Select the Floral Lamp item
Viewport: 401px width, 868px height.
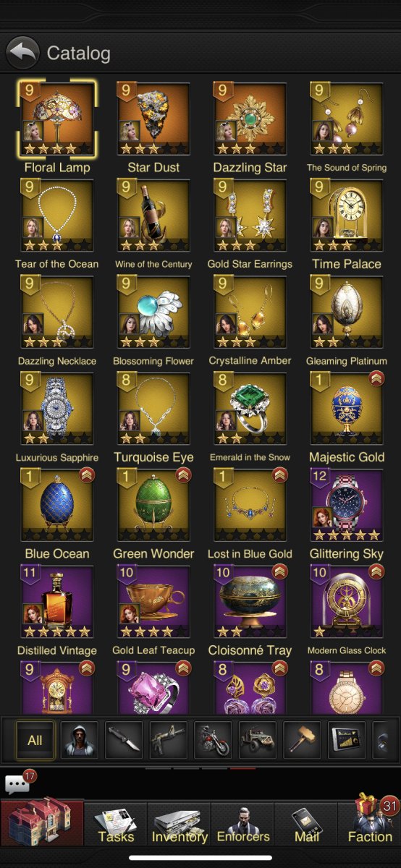pos(57,119)
